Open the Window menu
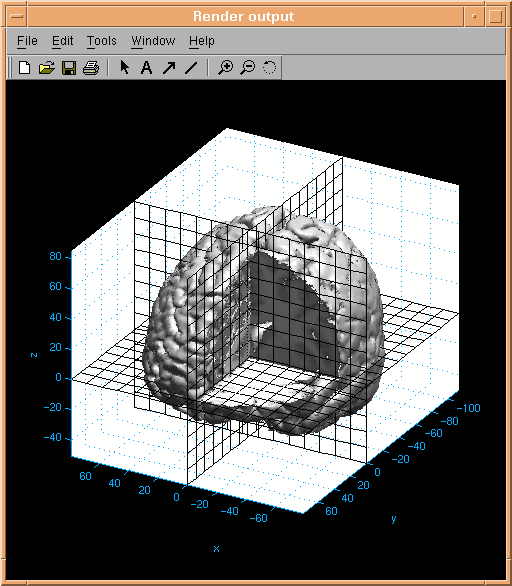The width and height of the screenshot is (512, 586). (153, 41)
